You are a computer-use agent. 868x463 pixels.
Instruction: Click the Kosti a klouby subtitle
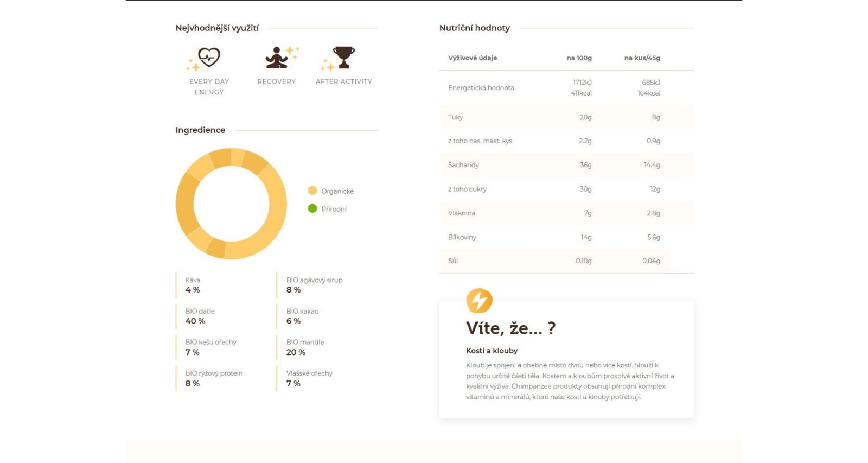click(492, 351)
